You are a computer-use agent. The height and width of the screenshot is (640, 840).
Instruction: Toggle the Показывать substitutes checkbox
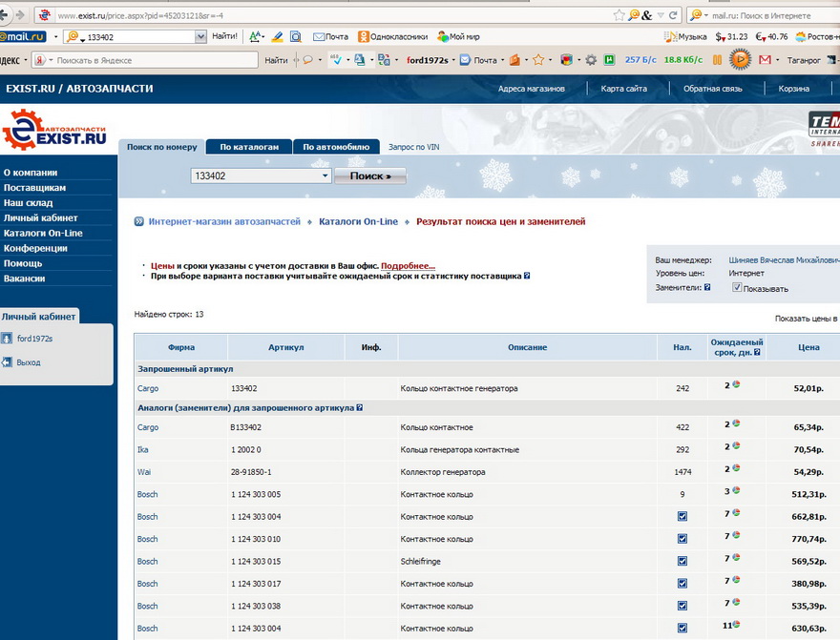click(737, 287)
